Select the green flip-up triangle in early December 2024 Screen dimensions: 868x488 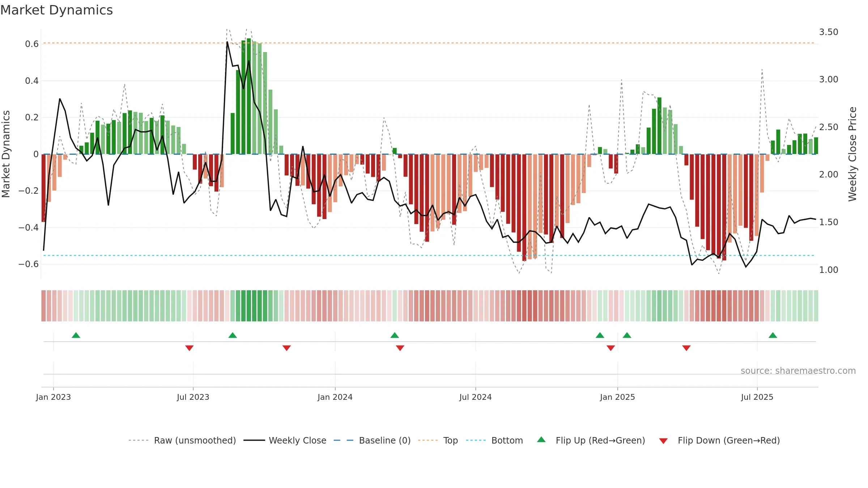pyautogui.click(x=600, y=335)
